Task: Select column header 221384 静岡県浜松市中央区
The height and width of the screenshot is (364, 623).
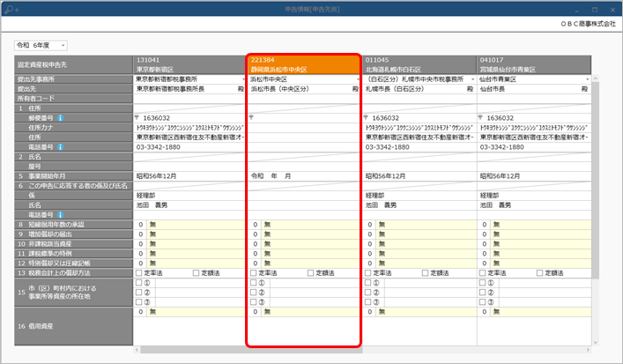Action: coord(304,64)
